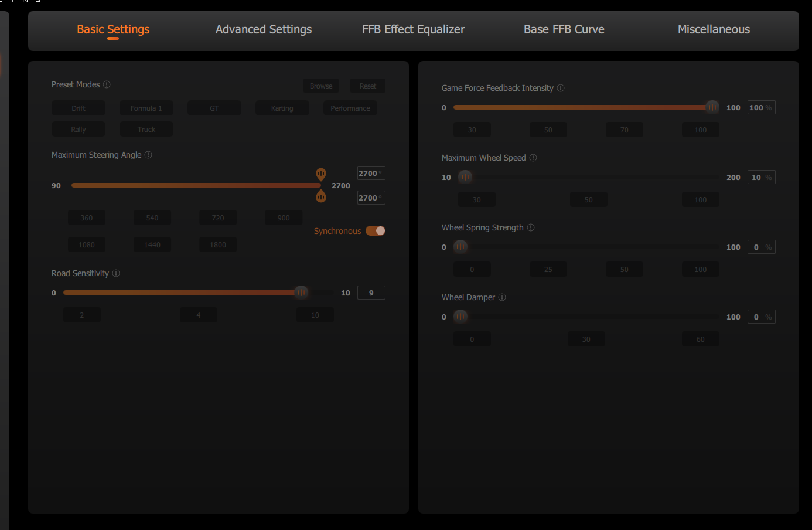Open the Advanced Settings tab
This screenshot has width=812, height=530.
tap(264, 29)
